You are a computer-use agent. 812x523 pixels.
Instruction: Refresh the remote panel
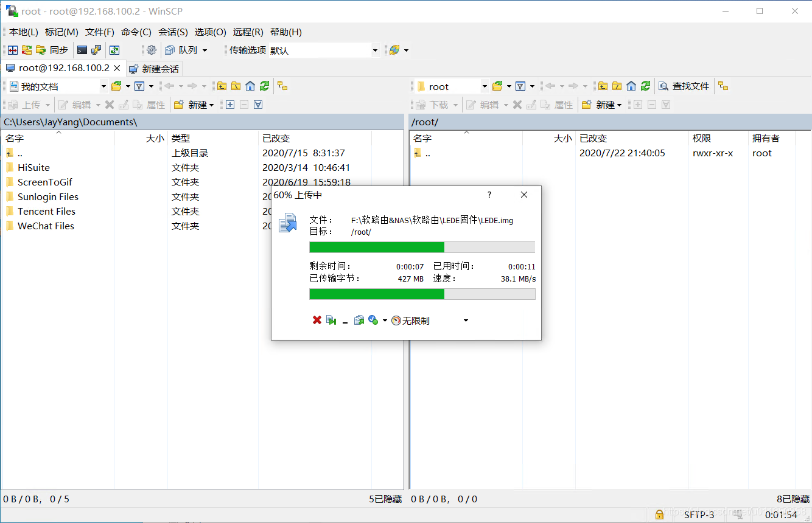pos(645,86)
